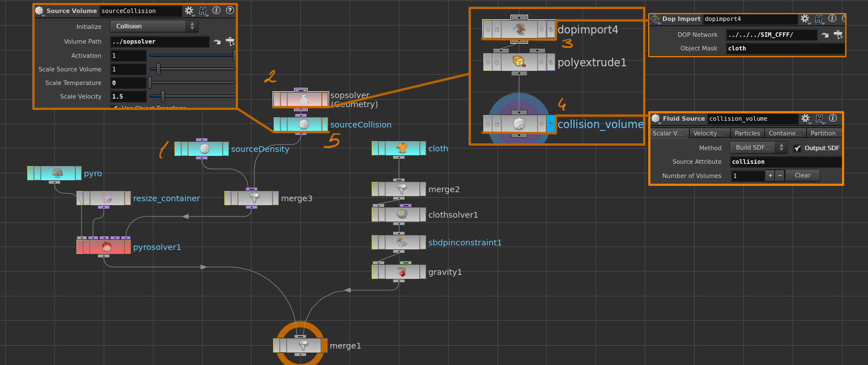Select the pyrosolver1 node icon
Screen dimensions: 868x365
click(x=105, y=247)
